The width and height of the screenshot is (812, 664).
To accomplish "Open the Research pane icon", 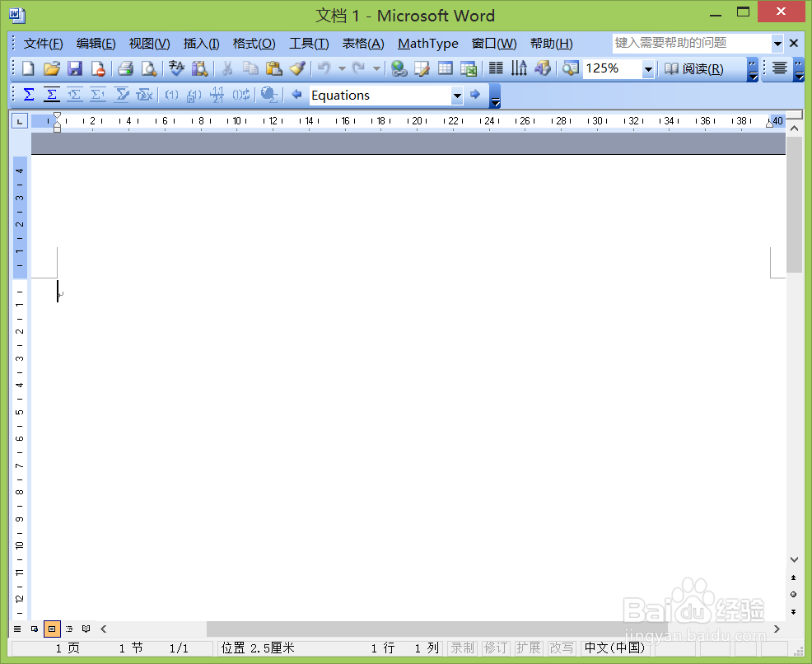I will coord(200,68).
